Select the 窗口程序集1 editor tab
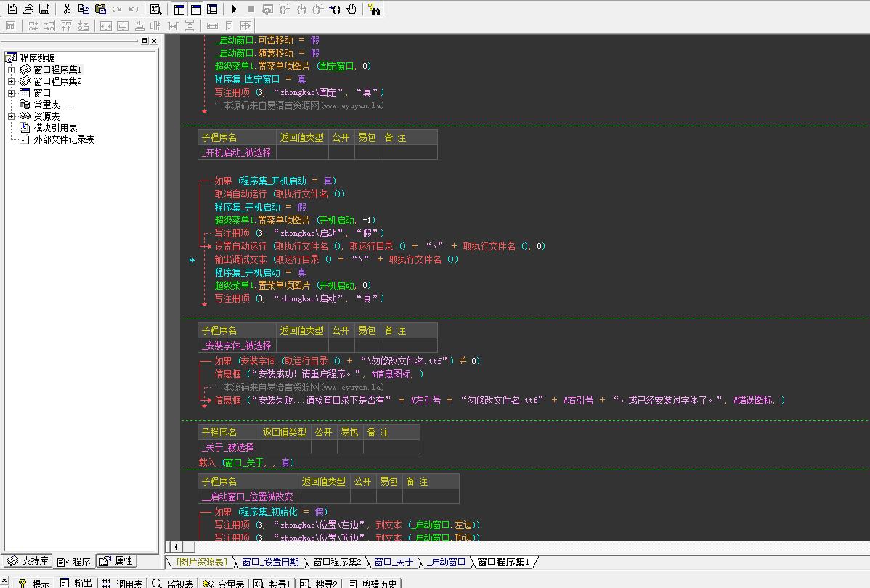This screenshot has height=588, width=870. [503, 562]
